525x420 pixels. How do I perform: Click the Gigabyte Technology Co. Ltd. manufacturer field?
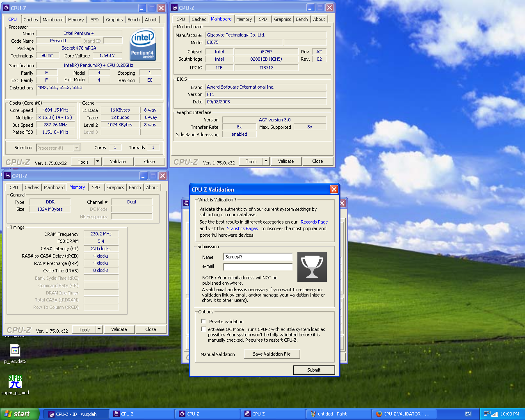tap(266, 35)
